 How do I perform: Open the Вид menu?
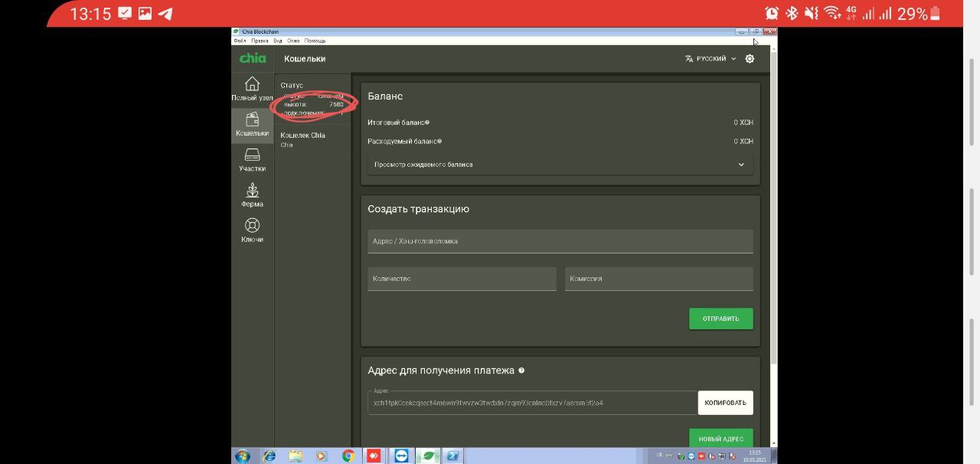coord(278,41)
